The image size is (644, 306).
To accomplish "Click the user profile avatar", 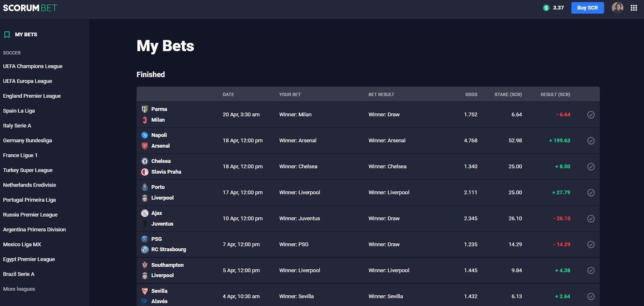I will pos(617,8).
